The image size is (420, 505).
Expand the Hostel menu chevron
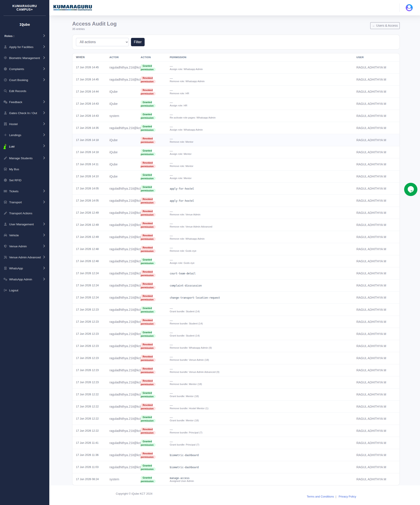pyautogui.click(x=44, y=124)
